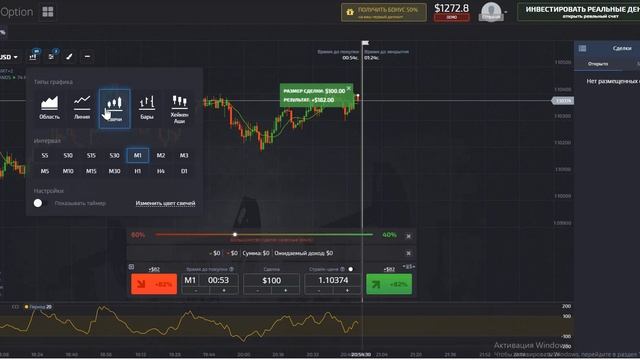
Task: Increase the $100 trade amount
Action: pyautogui.click(x=285, y=291)
